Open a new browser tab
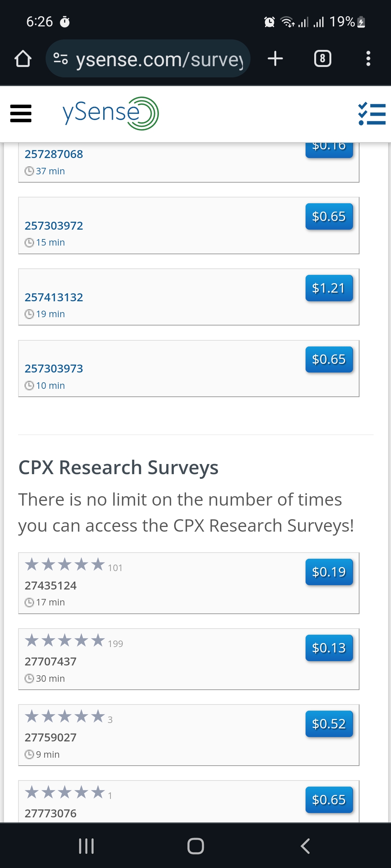391x868 pixels. tap(275, 59)
